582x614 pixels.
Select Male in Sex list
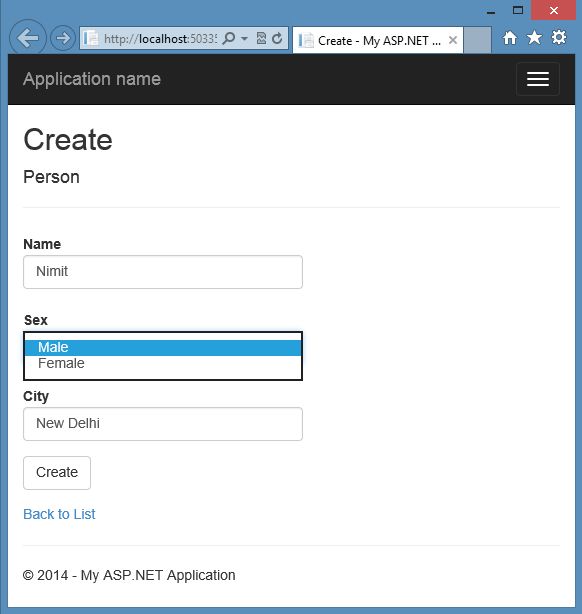point(163,348)
